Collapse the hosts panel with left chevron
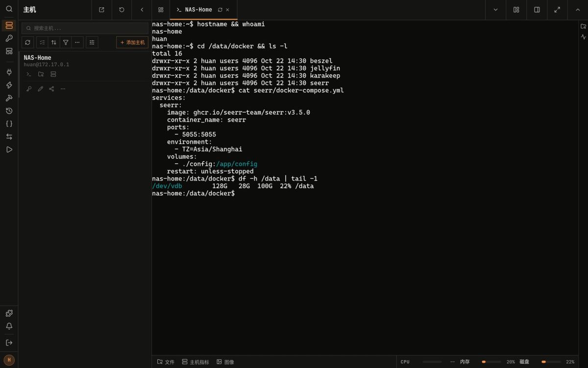 (x=142, y=10)
